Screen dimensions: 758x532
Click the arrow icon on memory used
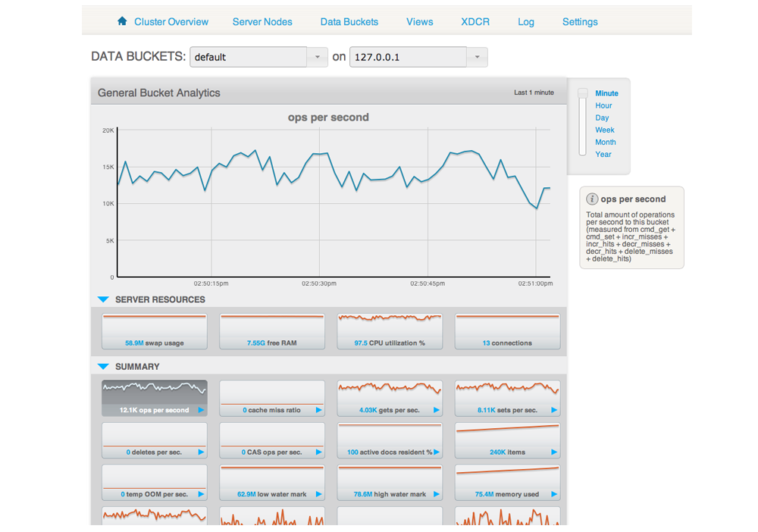554,494
